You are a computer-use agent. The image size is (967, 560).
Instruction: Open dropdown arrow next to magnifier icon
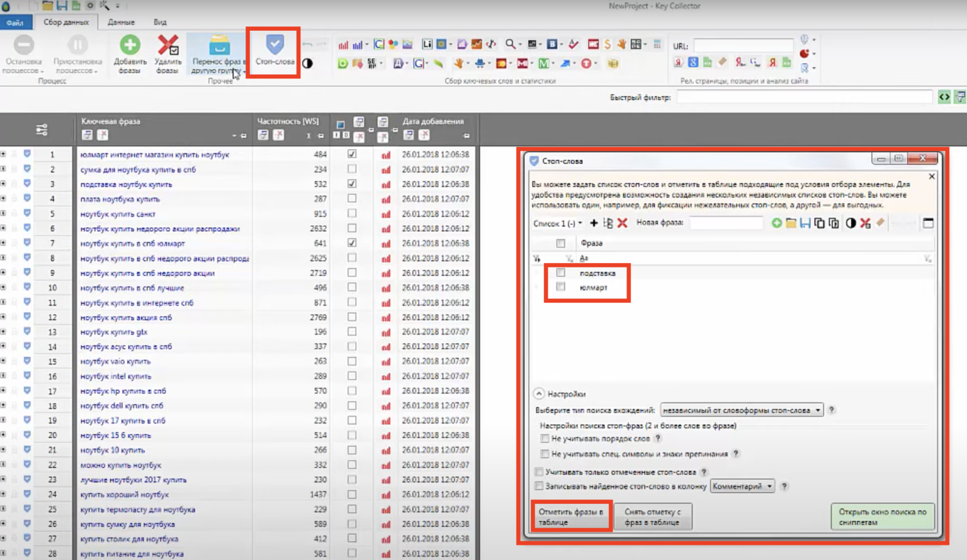click(520, 45)
